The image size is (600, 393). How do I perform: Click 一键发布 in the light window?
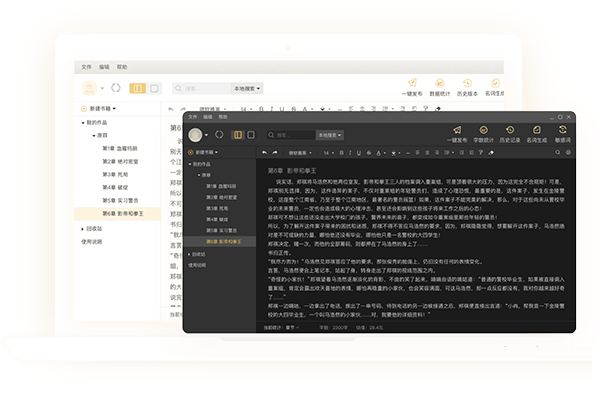tap(412, 88)
